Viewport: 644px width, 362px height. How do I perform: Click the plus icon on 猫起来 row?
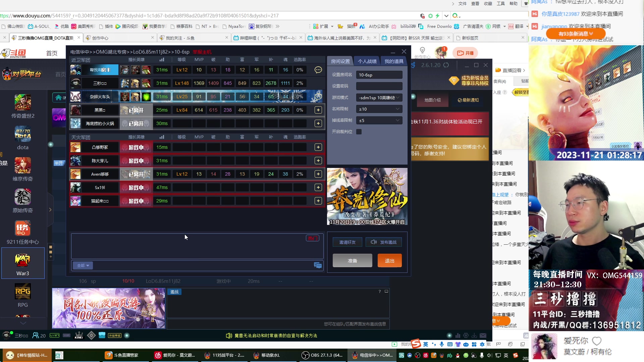tap(318, 201)
